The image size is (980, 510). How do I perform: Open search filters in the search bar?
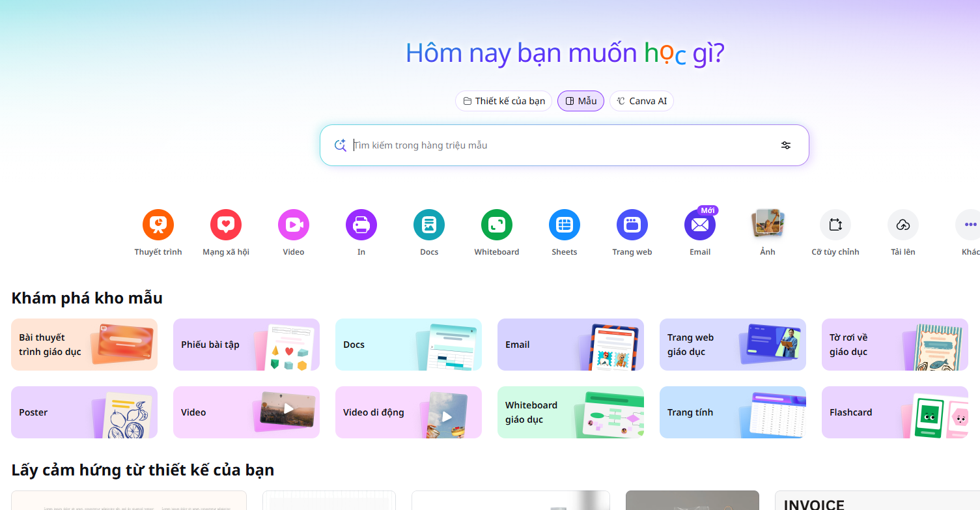(x=786, y=145)
